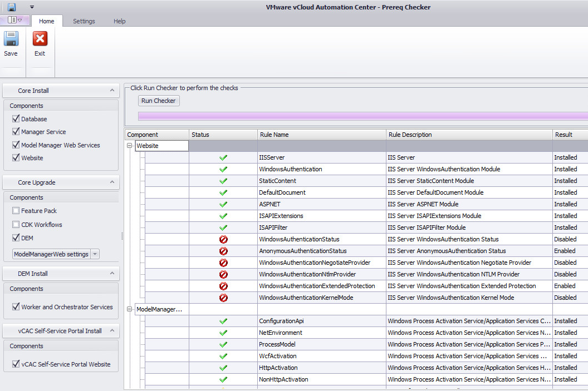588x391 pixels.
Task: Click quick-access save disk icon in title bar
Action: coord(12,7)
